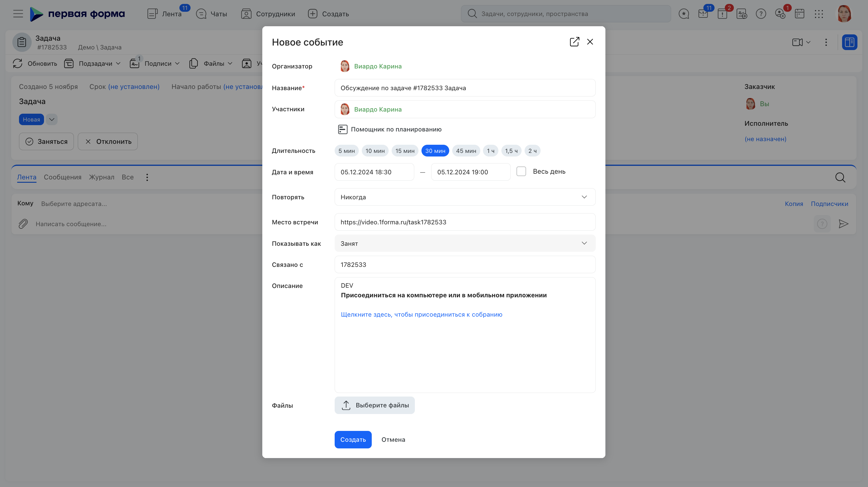This screenshot has height=487, width=868.
Task: Click the start date 05.12.2024 18:30 field
Action: [374, 172]
